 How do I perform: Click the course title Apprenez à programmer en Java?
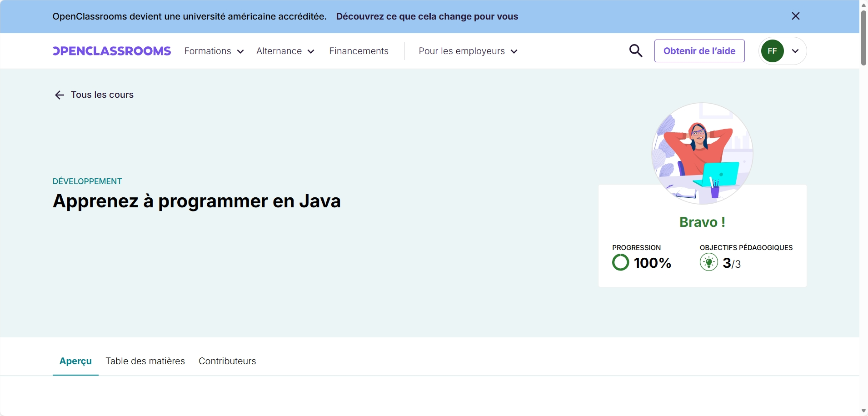197,201
